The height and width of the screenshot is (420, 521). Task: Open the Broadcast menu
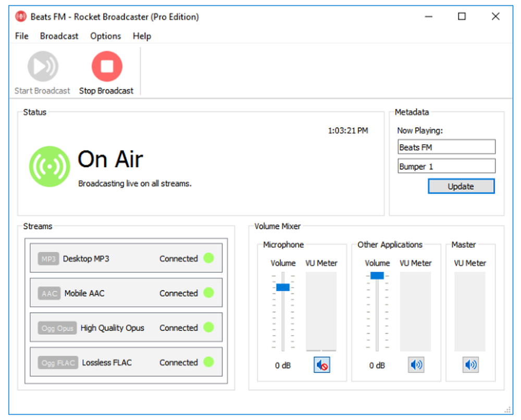point(59,36)
